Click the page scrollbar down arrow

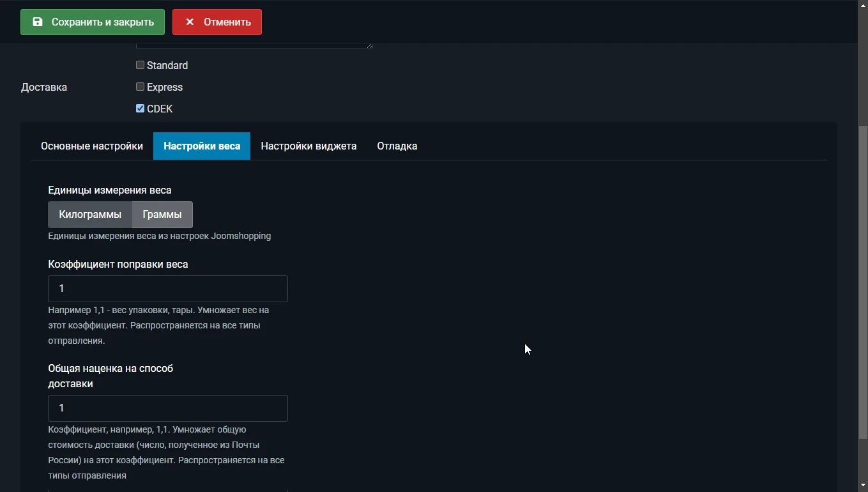[862, 486]
